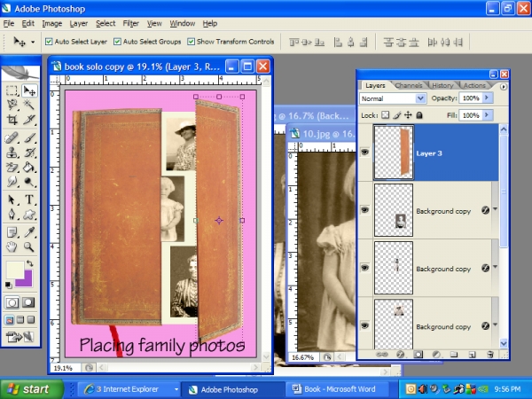Click Adobe Photoshop taskbar button
This screenshot has height=399, width=532.
tap(232, 389)
